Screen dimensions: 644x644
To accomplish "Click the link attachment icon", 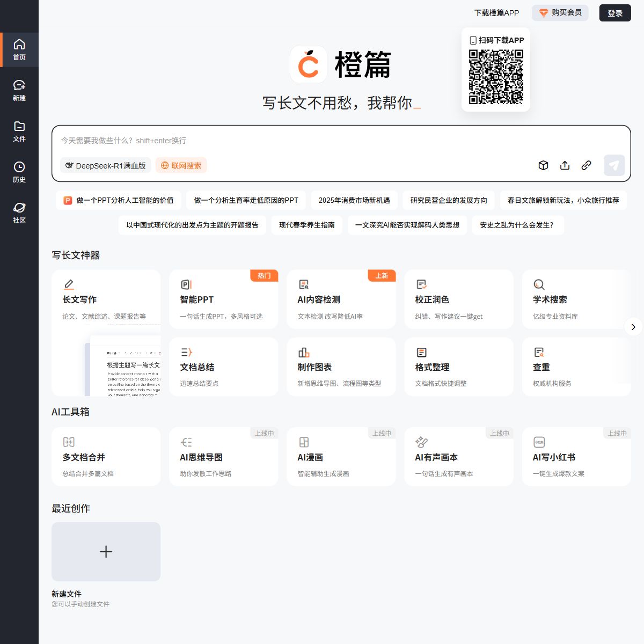I will (x=586, y=165).
